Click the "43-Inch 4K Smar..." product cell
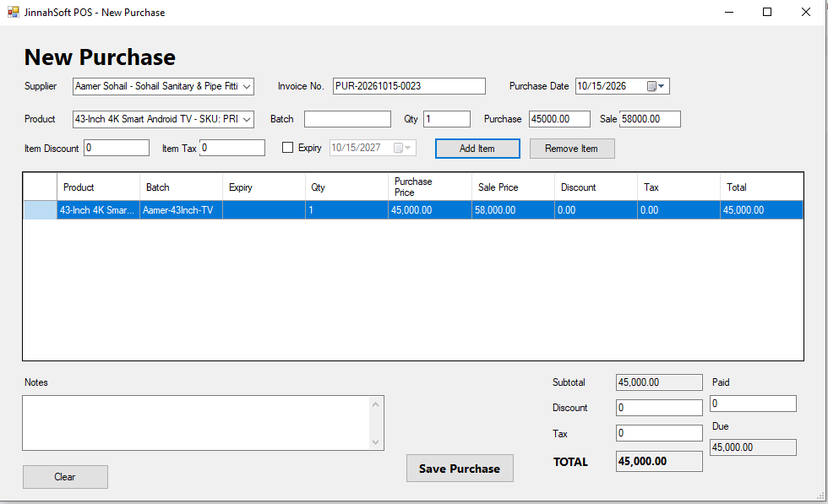Viewport: 828px width, 504px height. point(98,210)
